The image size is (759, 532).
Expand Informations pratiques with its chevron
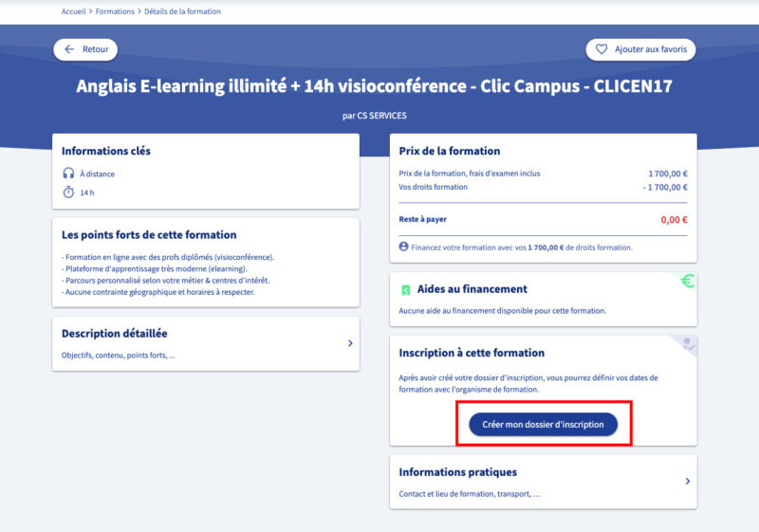[x=687, y=482]
